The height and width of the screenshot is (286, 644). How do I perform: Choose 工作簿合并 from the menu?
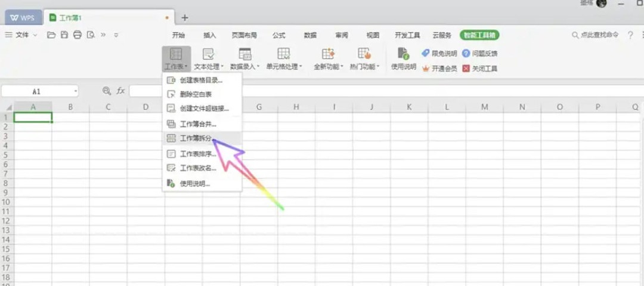pyautogui.click(x=202, y=124)
